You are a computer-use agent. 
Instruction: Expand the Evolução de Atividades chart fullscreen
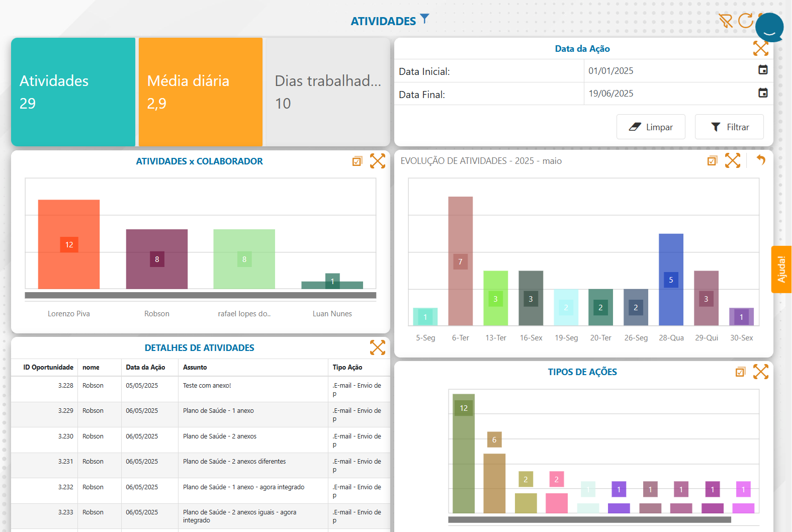(733, 161)
